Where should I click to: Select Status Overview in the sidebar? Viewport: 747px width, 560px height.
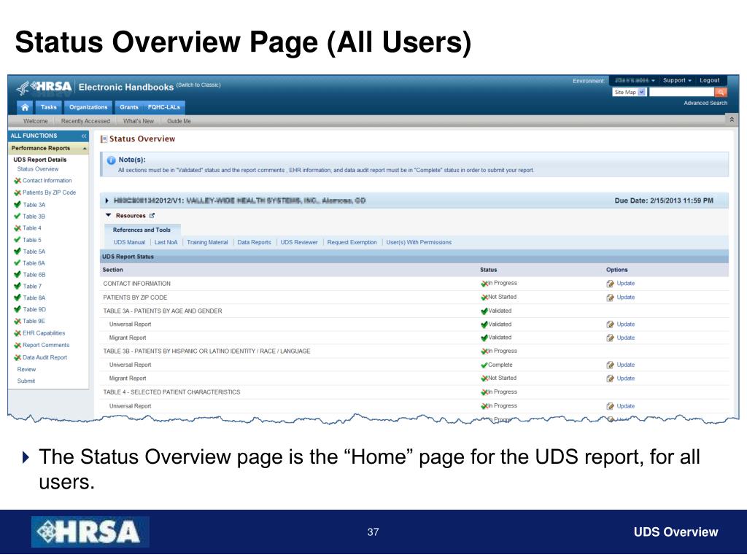click(38, 169)
